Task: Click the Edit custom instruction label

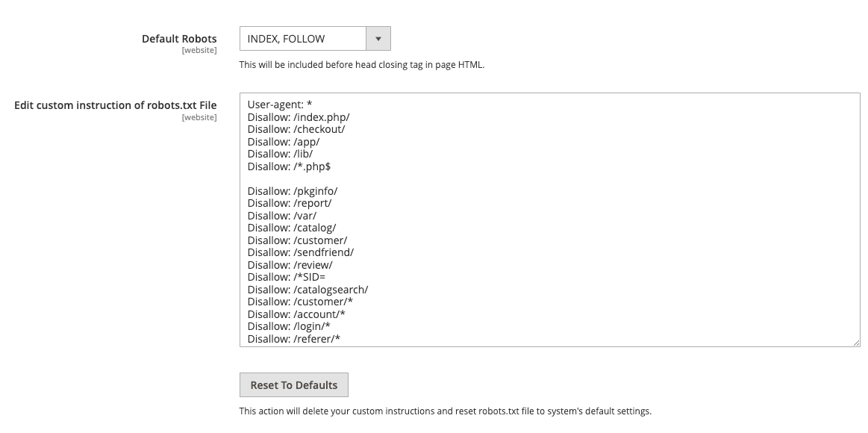Action: click(116, 105)
